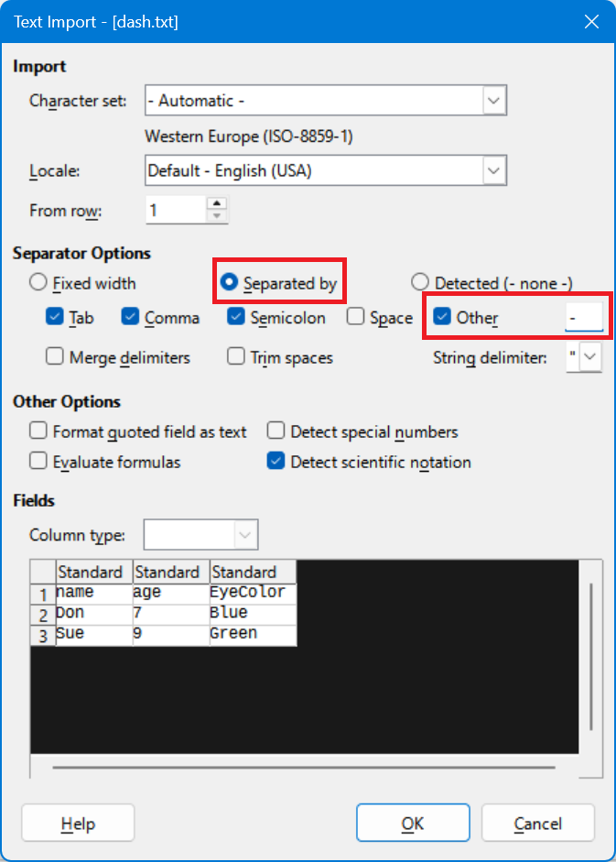Enable the Space separator checkbox

(356, 318)
